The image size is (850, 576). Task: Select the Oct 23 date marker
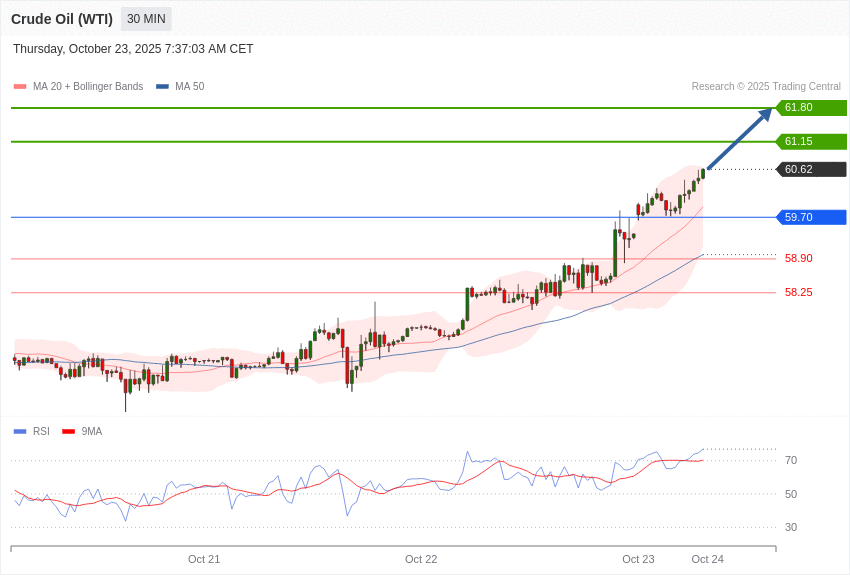[x=638, y=559]
